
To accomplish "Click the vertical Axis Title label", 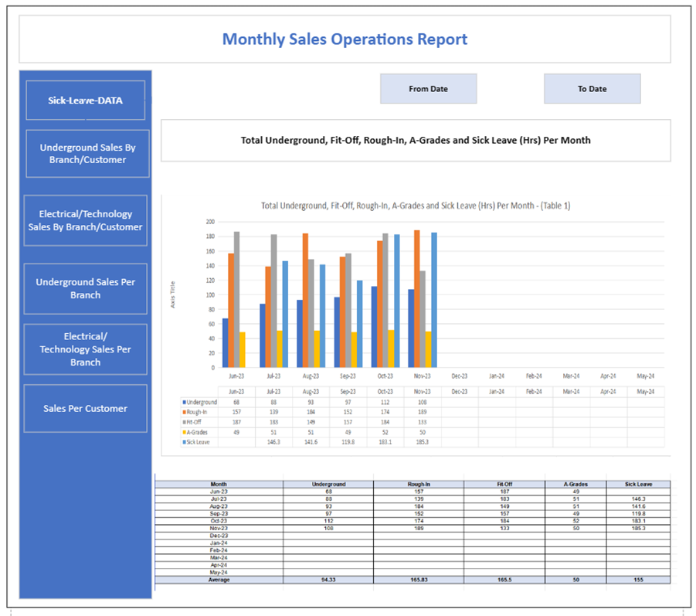I will coord(173,294).
